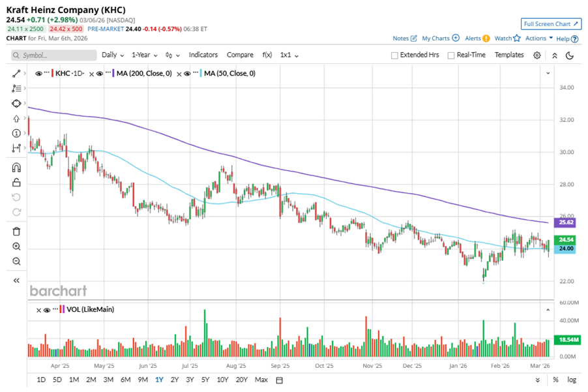The height and width of the screenshot is (392, 588).
Task: Collapse the volume pane chevron
Action: click(x=548, y=310)
